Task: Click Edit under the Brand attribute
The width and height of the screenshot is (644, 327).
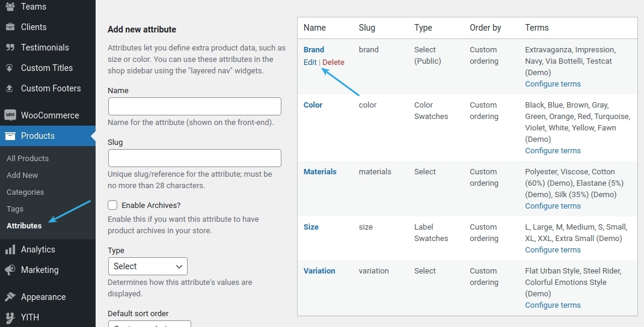Action: click(x=310, y=63)
